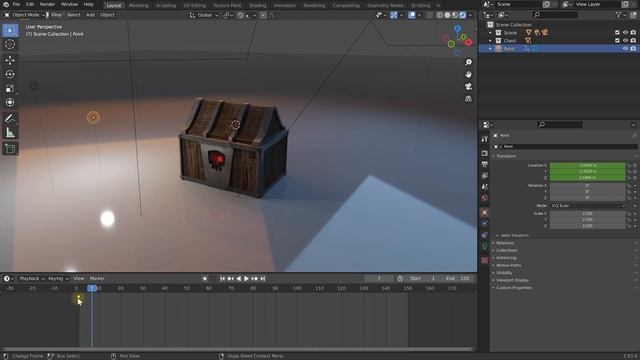Open the Render menu
Image resolution: width=640 pixels, height=360 pixels.
(x=47, y=4)
